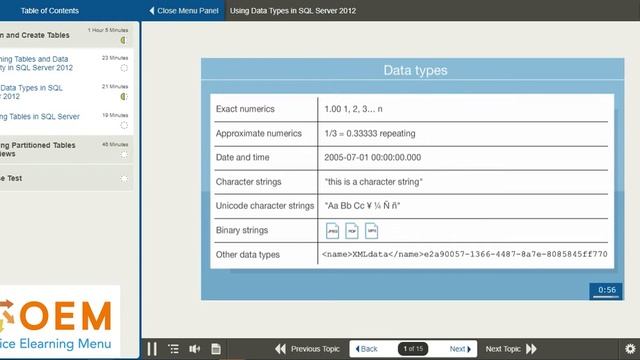Click the progress circle for 19 Minutes topic
The image size is (640, 360).
pyautogui.click(x=124, y=125)
